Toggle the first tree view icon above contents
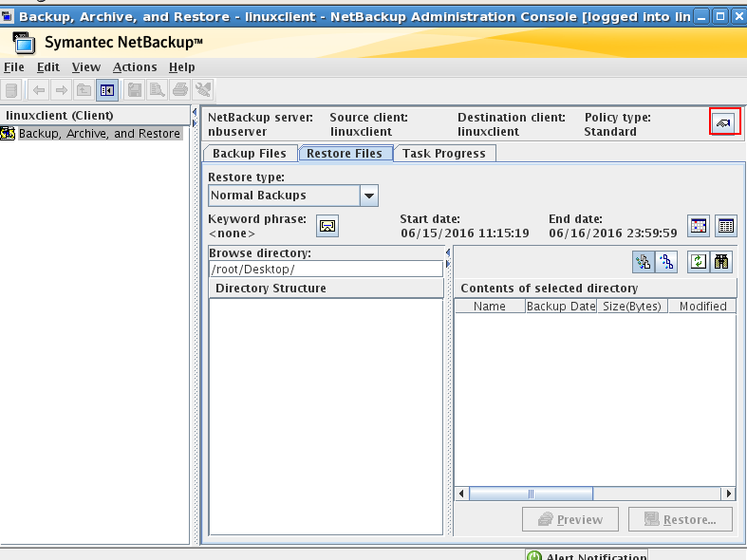 click(x=644, y=262)
